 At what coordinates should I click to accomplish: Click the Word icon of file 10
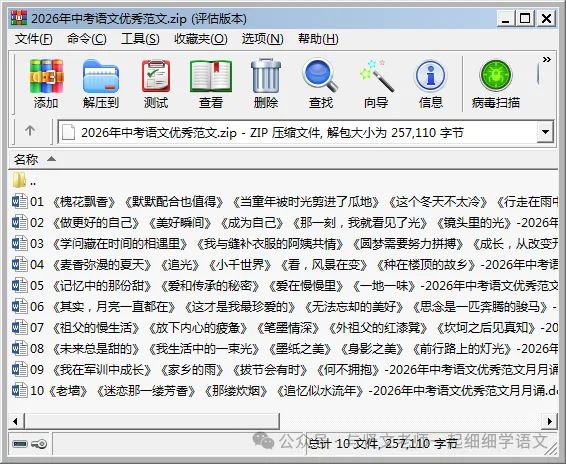point(19,390)
